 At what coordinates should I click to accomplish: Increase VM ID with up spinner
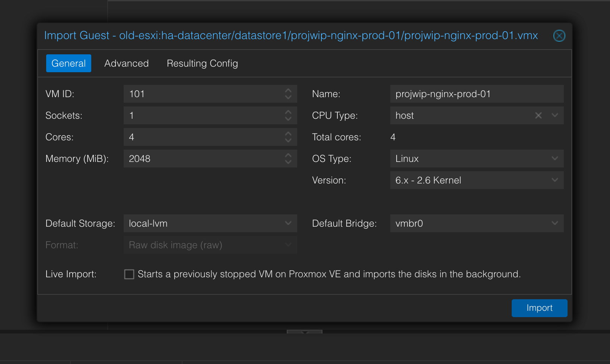coord(288,90)
